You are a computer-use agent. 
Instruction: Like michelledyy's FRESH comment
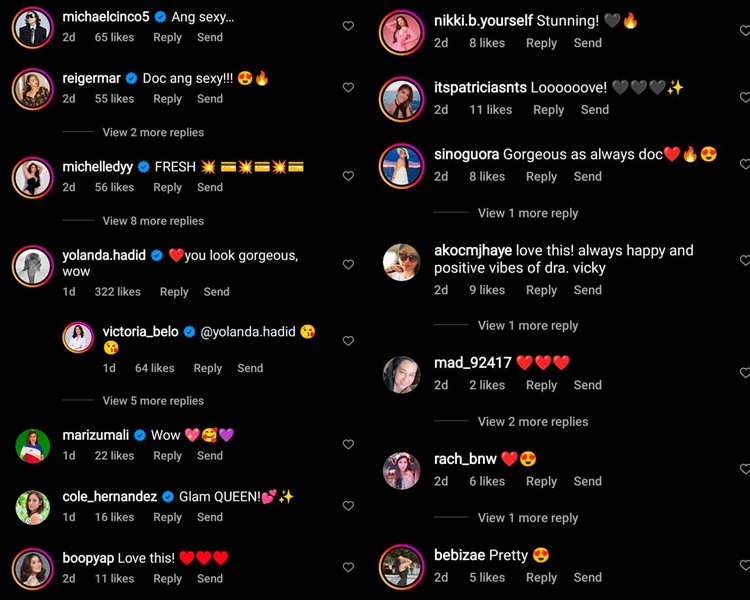(x=348, y=176)
